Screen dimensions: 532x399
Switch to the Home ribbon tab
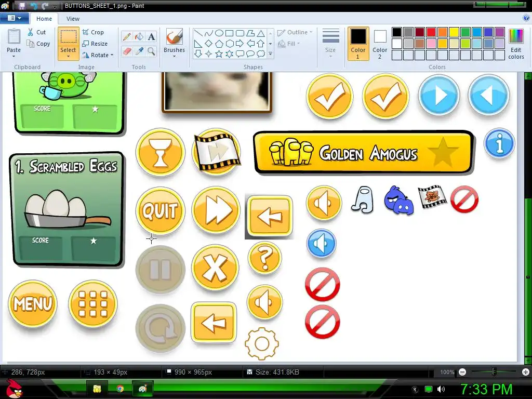[44, 19]
